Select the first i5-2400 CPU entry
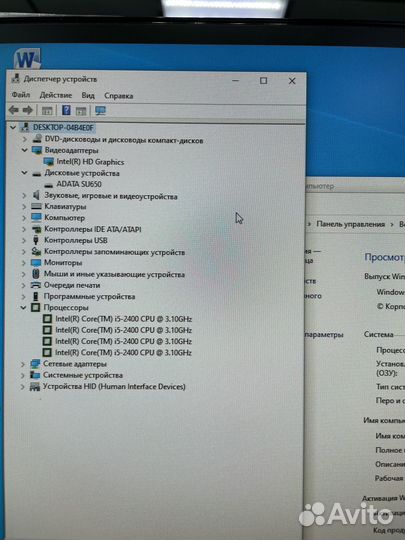 [x=124, y=319]
